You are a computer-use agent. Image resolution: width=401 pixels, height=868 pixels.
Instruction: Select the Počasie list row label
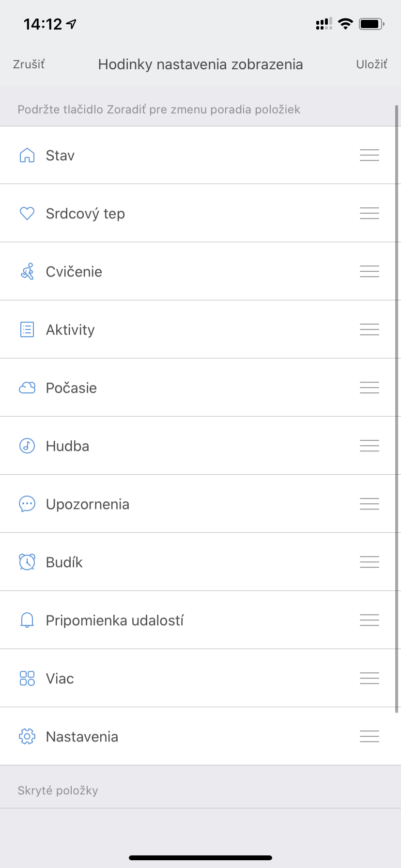pyautogui.click(x=71, y=387)
